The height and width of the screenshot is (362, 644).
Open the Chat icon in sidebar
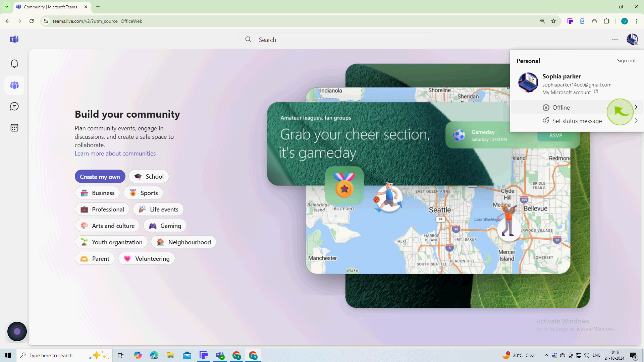[x=14, y=107]
